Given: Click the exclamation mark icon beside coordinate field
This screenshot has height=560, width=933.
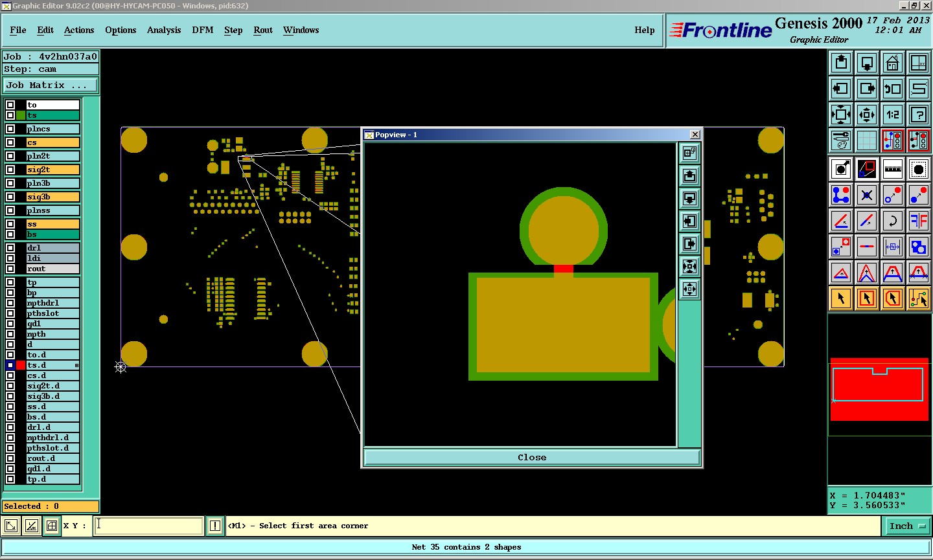Looking at the screenshot, I should tap(215, 526).
